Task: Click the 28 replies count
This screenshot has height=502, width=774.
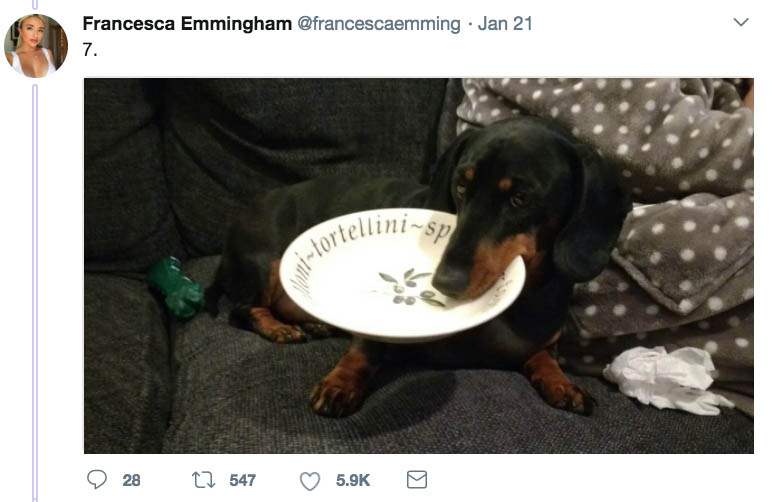Action: click(x=131, y=481)
